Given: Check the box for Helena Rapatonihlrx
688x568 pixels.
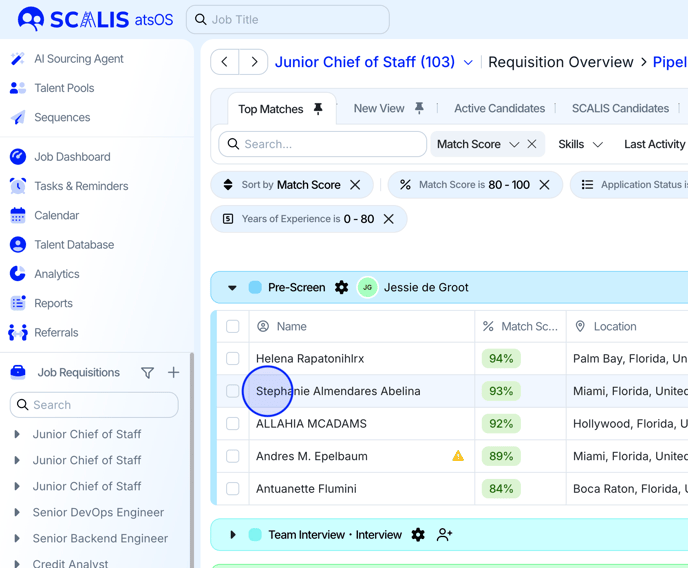Looking at the screenshot, I should point(233,359).
